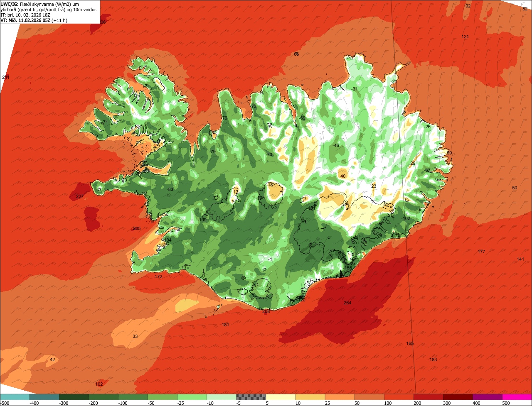The width and height of the screenshot is (532, 406).
Task: Click the 18 value in central Iceland
Action: click(271, 185)
